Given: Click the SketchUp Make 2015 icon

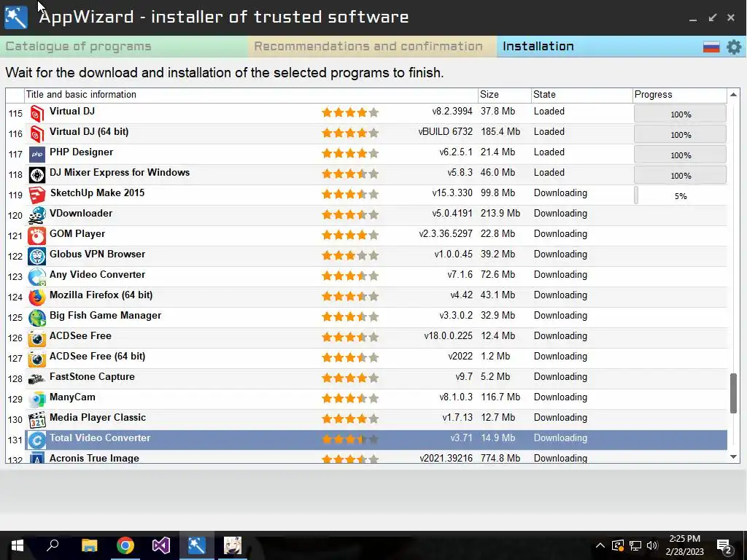Looking at the screenshot, I should tap(36, 195).
